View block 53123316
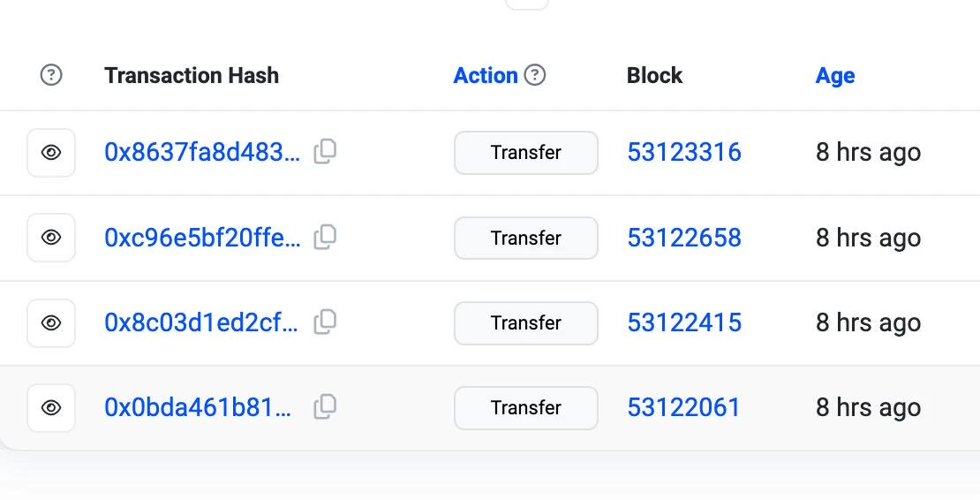This screenshot has height=500, width=980. tap(684, 153)
